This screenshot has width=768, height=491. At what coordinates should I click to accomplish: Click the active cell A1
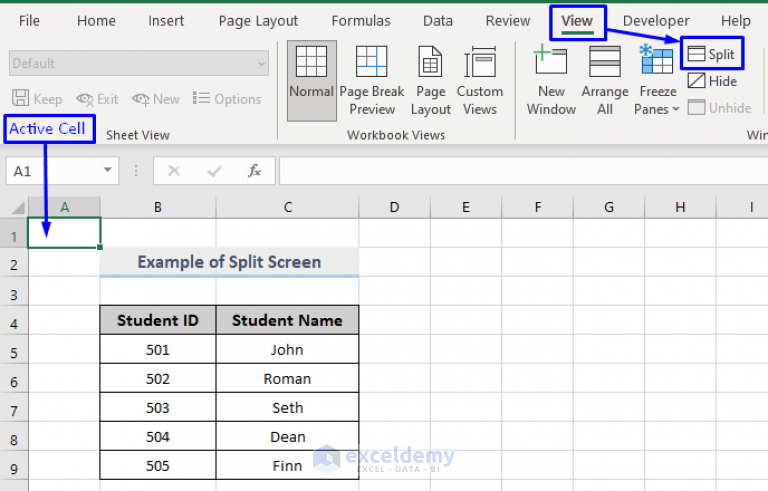64,233
